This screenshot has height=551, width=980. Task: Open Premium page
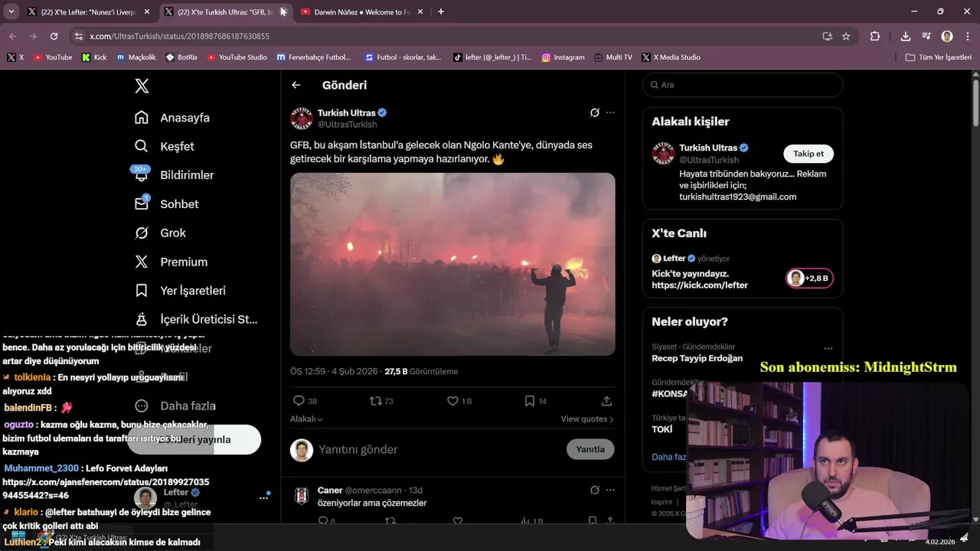(171, 262)
